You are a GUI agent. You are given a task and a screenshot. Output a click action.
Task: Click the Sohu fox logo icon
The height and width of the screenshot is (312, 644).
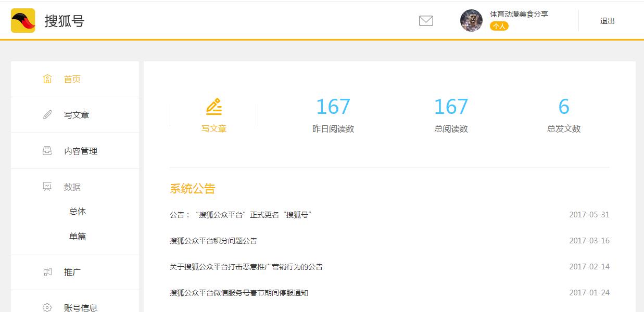click(23, 21)
